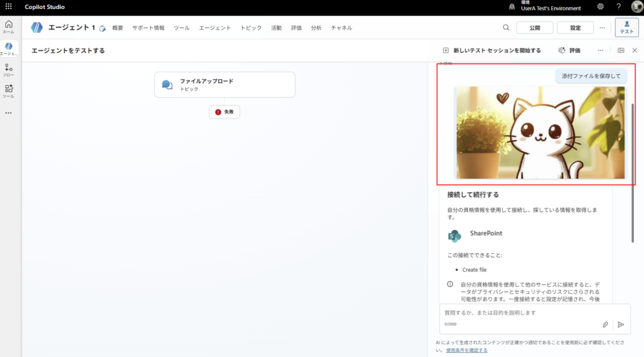Click the Create file list item

click(474, 270)
